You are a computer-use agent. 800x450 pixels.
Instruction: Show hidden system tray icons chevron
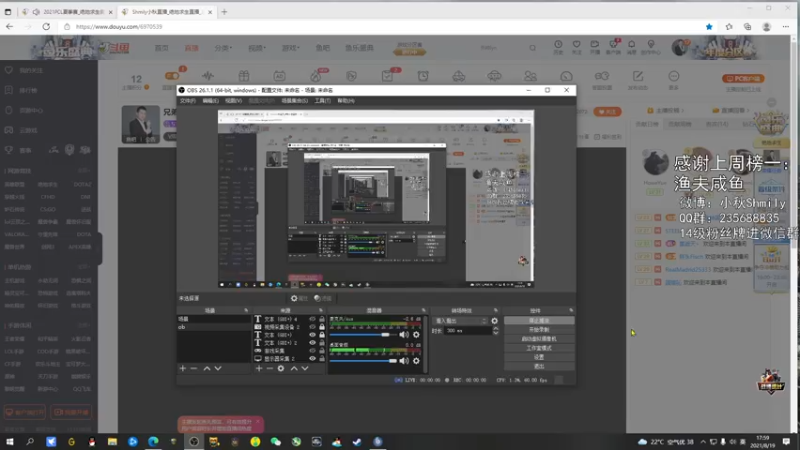tap(703, 442)
